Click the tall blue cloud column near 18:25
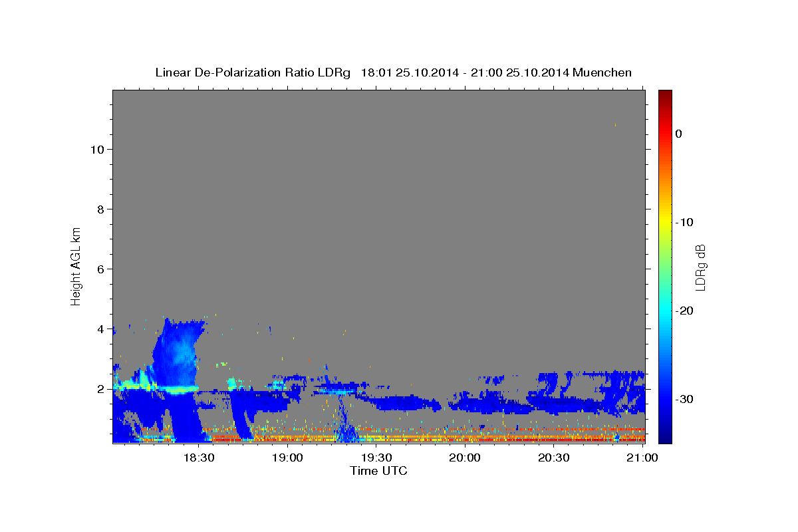This screenshot has height=532, width=798. [178, 354]
